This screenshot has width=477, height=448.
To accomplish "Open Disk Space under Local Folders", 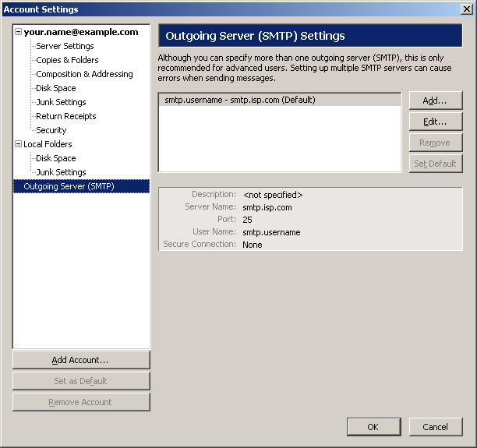I will 56,158.
